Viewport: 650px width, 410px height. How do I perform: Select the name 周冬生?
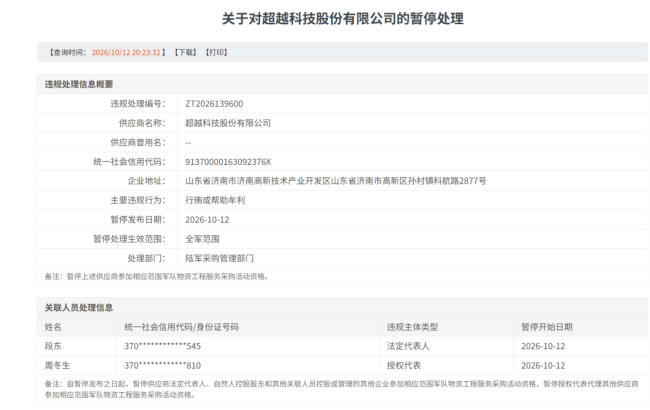click(57, 366)
